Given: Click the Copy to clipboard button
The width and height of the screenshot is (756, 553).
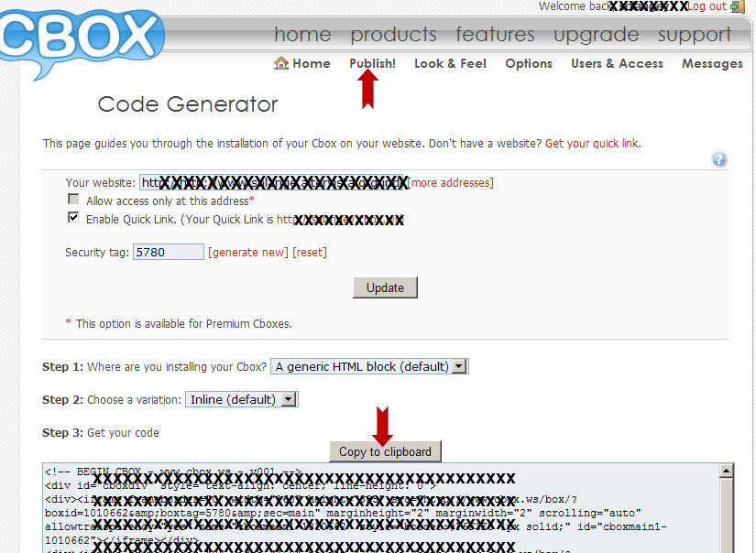Looking at the screenshot, I should click(385, 452).
